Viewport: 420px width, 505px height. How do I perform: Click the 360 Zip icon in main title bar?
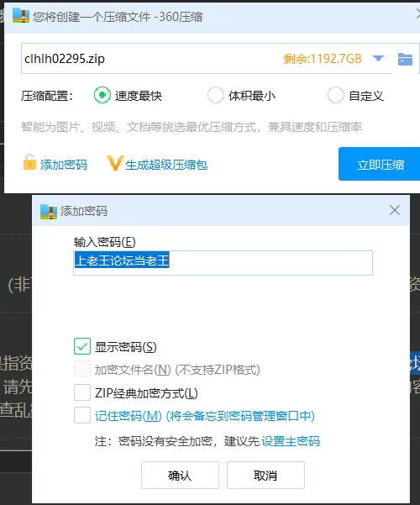pos(21,16)
